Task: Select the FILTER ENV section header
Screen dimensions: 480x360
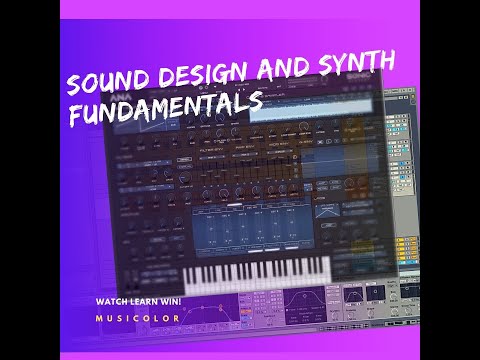Action: pos(211,150)
